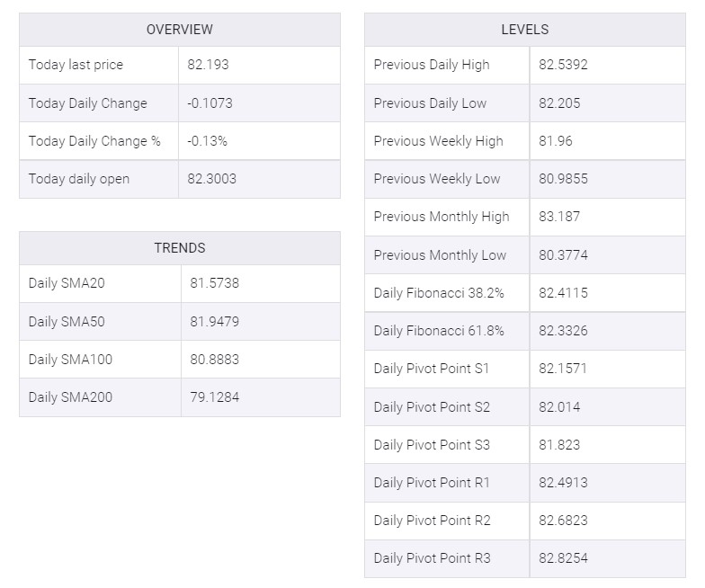The image size is (705, 588).
Task: Click the Today Daily Change label
Action: [x=88, y=103]
